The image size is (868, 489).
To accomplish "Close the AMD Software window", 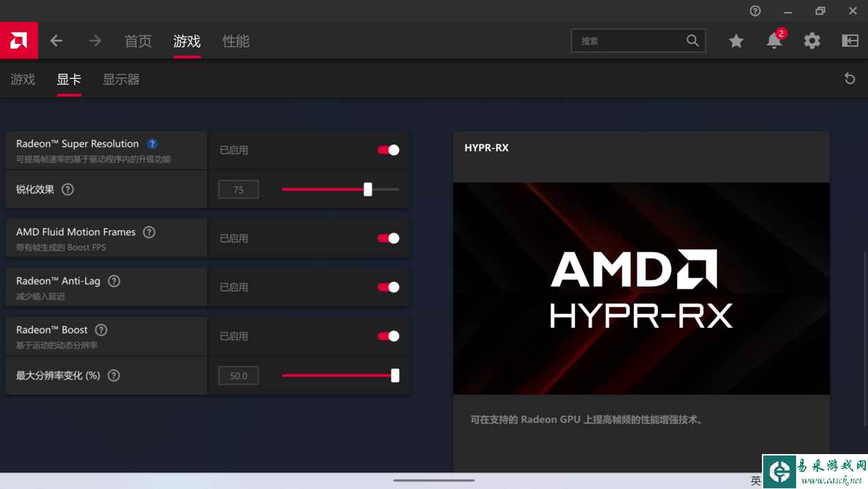I will (853, 11).
